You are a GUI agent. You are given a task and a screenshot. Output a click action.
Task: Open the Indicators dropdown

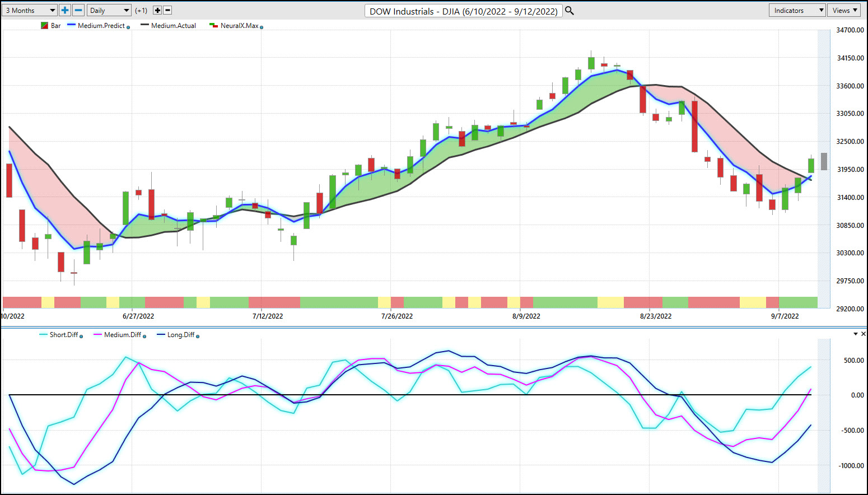coord(797,10)
